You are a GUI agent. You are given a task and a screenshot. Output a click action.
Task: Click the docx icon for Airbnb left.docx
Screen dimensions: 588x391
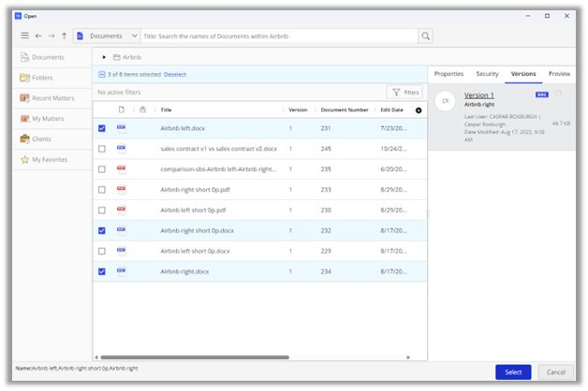tap(121, 128)
